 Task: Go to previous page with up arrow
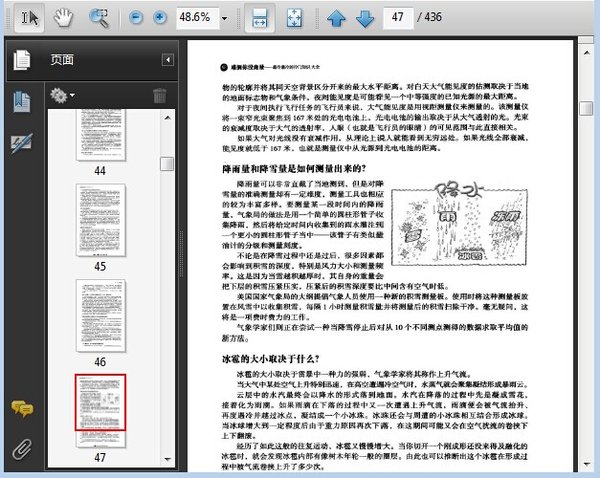pos(337,18)
